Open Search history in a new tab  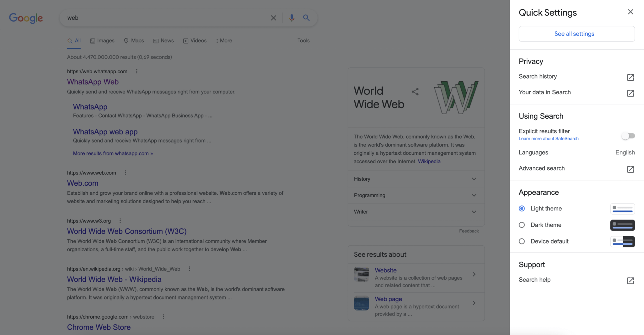630,77
